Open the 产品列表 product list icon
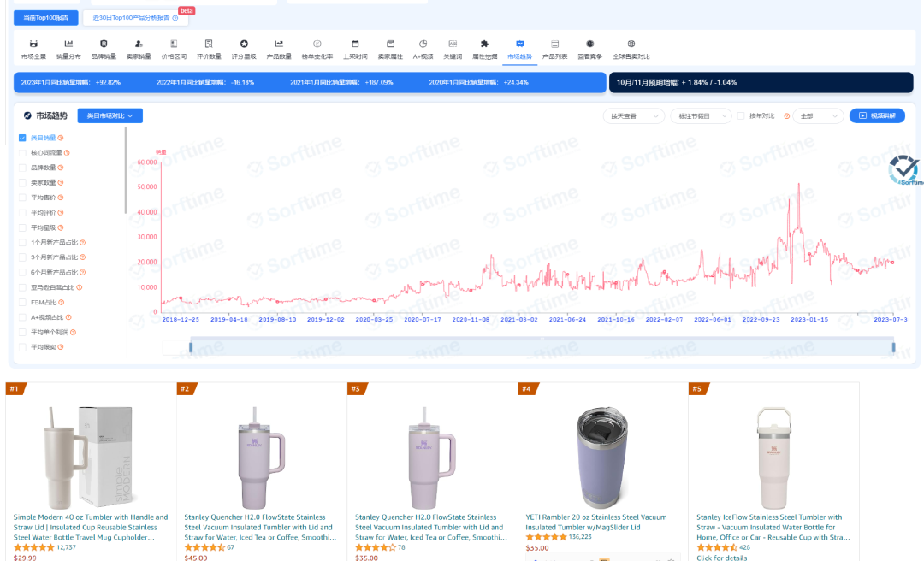 pyautogui.click(x=554, y=44)
